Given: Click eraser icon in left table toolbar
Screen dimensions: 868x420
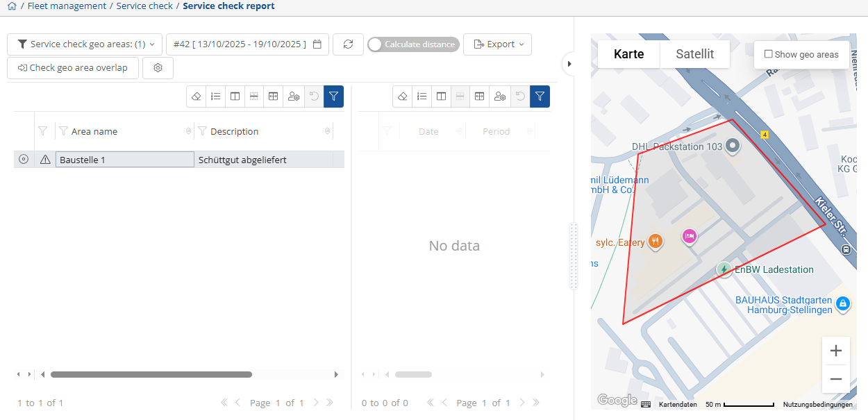Looking at the screenshot, I should 197,96.
